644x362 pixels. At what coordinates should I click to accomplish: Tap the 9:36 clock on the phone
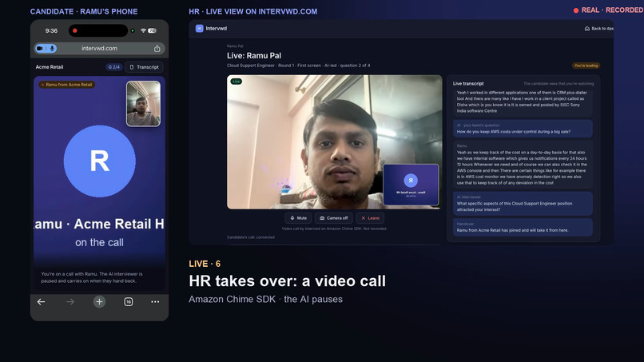(x=51, y=31)
